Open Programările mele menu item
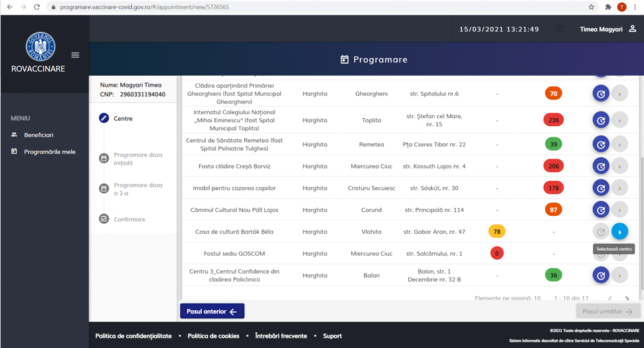 click(49, 151)
